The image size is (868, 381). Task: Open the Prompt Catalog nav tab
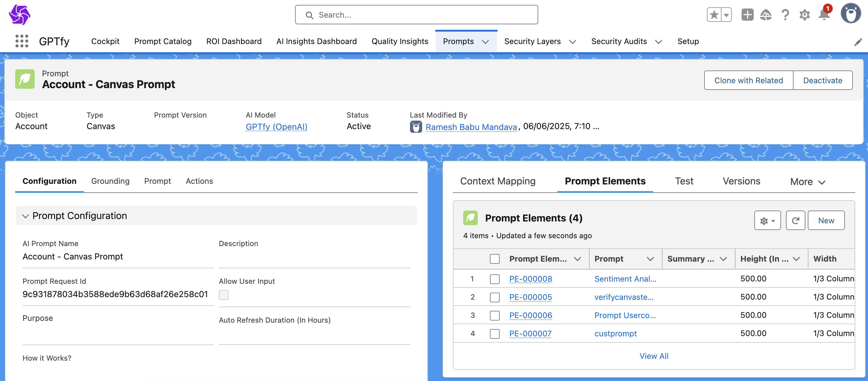163,41
